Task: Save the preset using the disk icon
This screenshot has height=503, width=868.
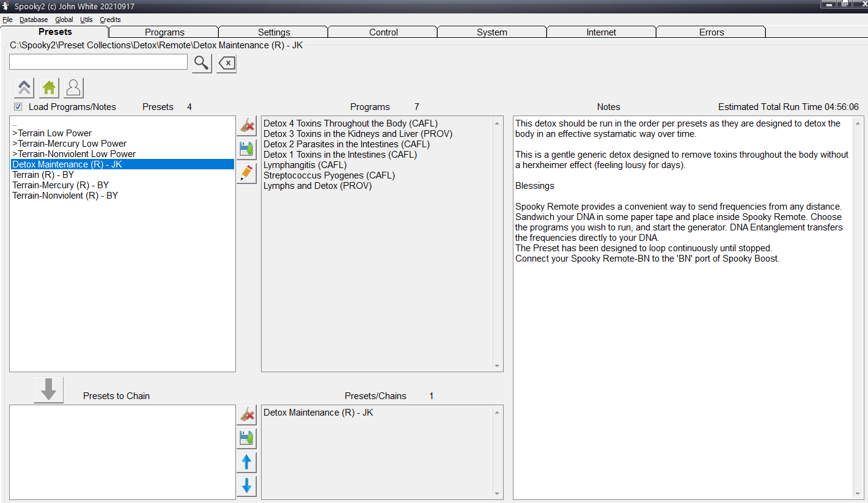Action: tap(246, 150)
